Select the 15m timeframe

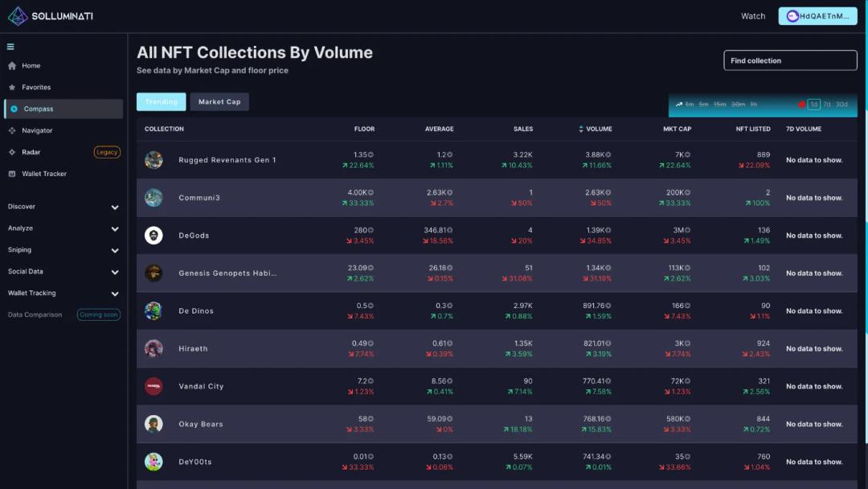pyautogui.click(x=719, y=104)
